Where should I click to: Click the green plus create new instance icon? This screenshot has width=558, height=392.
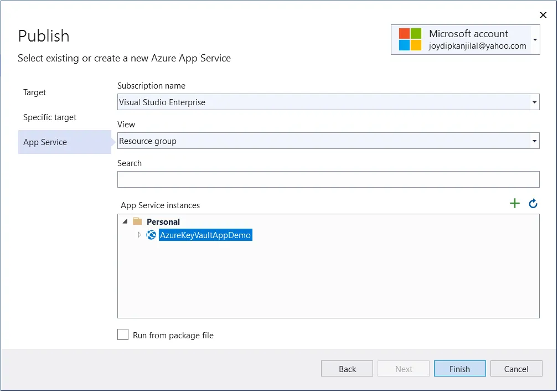tap(515, 204)
